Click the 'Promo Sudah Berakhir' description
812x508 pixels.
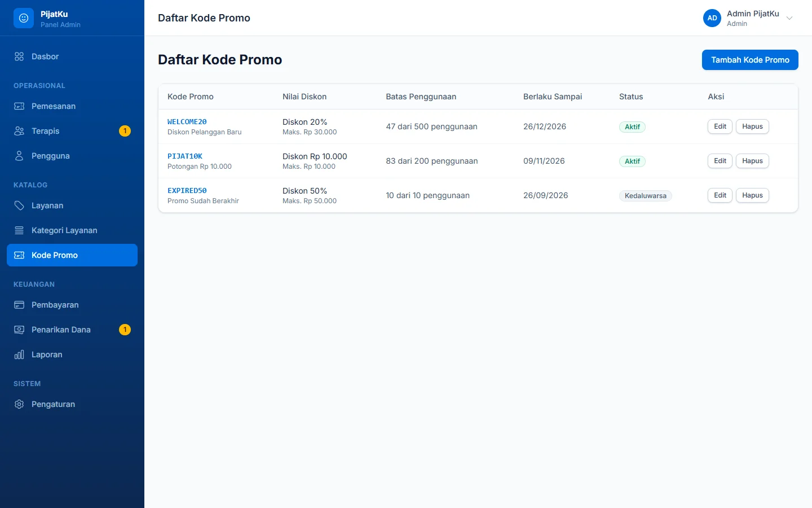click(203, 201)
